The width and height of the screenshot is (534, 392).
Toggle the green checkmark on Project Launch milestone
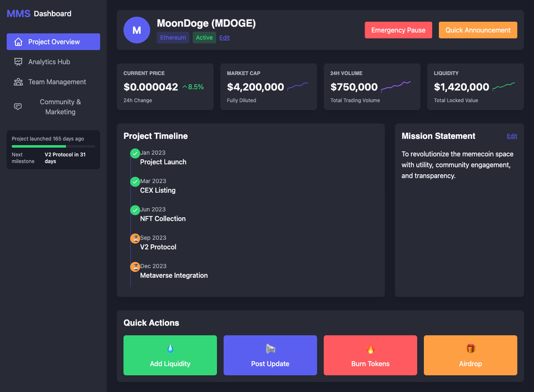coord(135,153)
